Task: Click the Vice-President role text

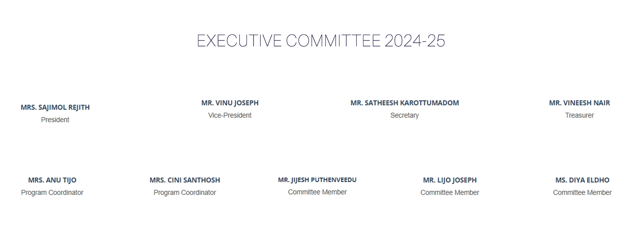Action: [230, 116]
